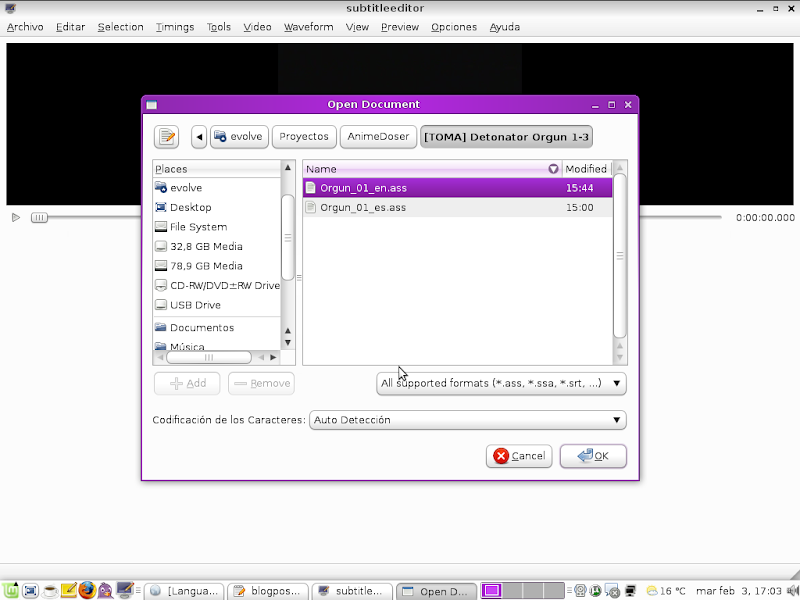Image resolution: width=800 pixels, height=600 pixels.
Task: Select Desktop in Places list
Action: (217, 207)
